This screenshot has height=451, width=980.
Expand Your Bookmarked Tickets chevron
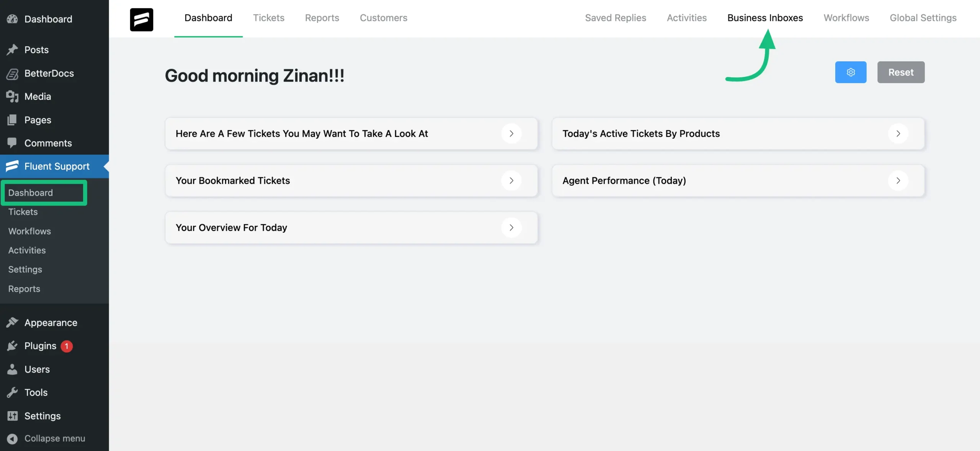click(511, 180)
